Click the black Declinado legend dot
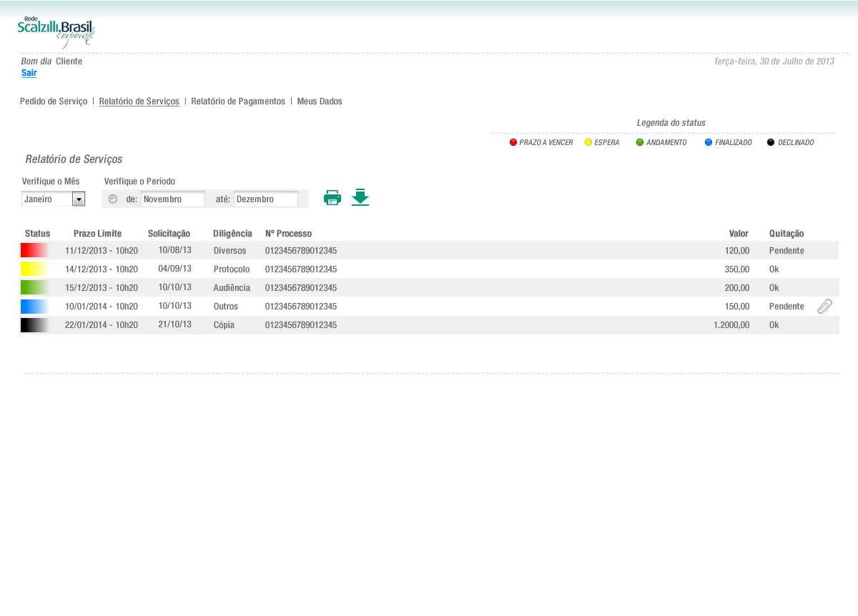858x616 pixels. point(771,142)
